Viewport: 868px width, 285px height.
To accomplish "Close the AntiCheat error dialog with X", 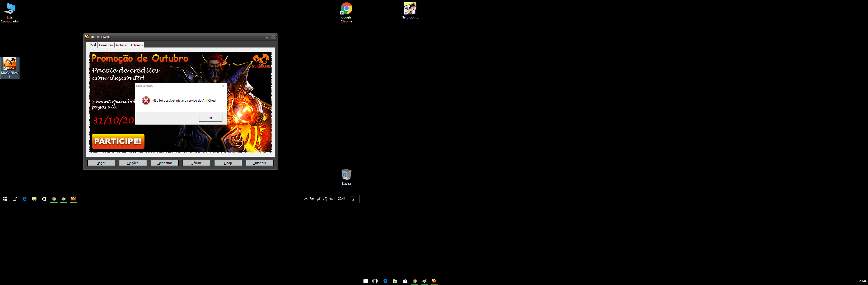I will 223,86.
